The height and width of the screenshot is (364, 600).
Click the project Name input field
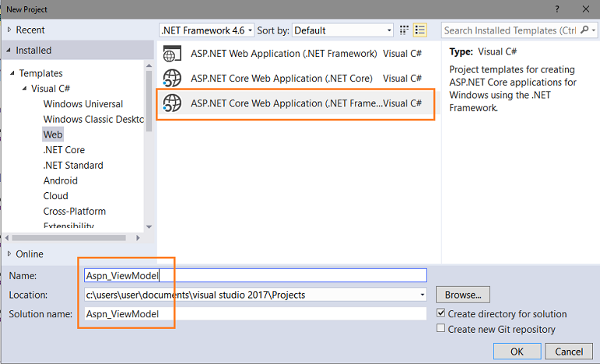click(x=255, y=275)
